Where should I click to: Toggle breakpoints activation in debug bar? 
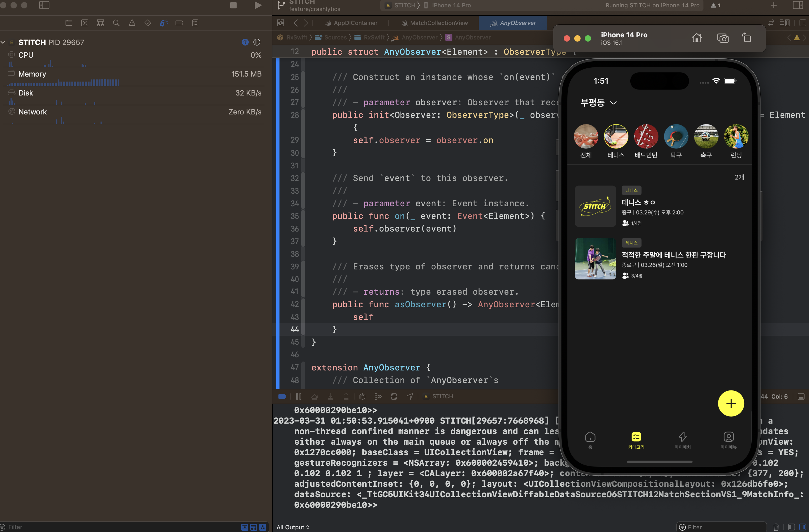tap(282, 396)
